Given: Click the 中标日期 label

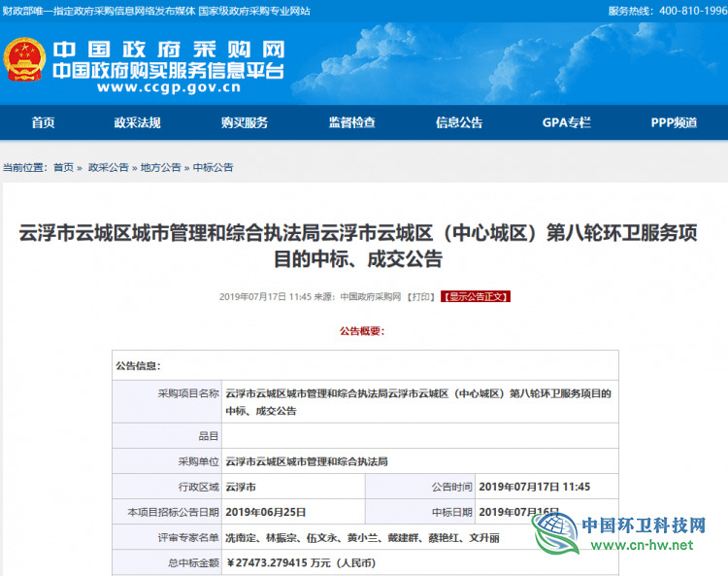Looking at the screenshot, I should point(451,512).
